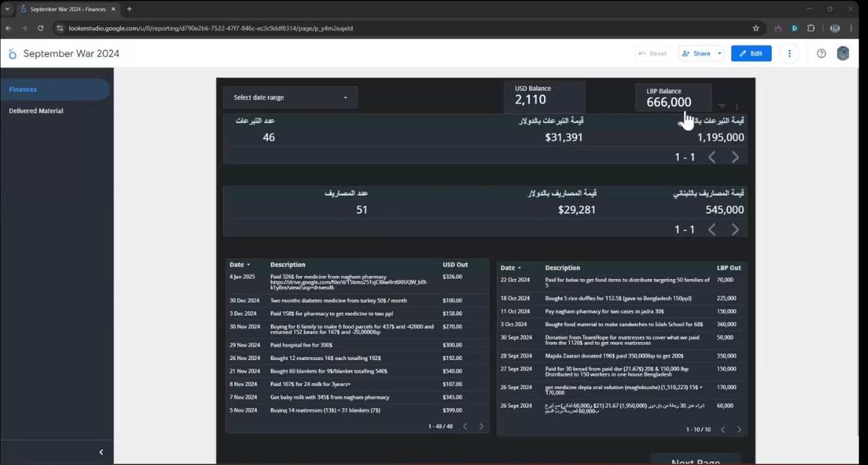This screenshot has height=465, width=868.
Task: Go to next page of USD expenses table
Action: point(481,426)
